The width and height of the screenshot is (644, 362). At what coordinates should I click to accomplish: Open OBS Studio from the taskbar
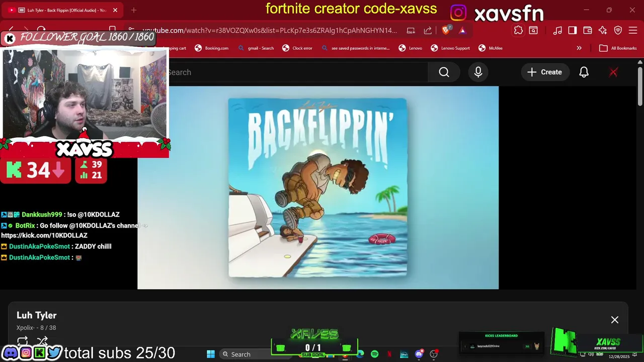(x=434, y=354)
